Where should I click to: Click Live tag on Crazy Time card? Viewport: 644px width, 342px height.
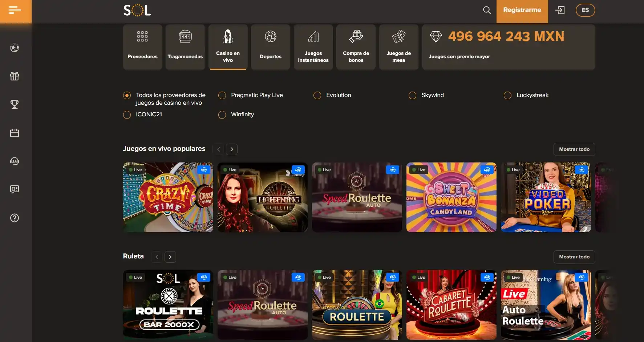pyautogui.click(x=135, y=170)
